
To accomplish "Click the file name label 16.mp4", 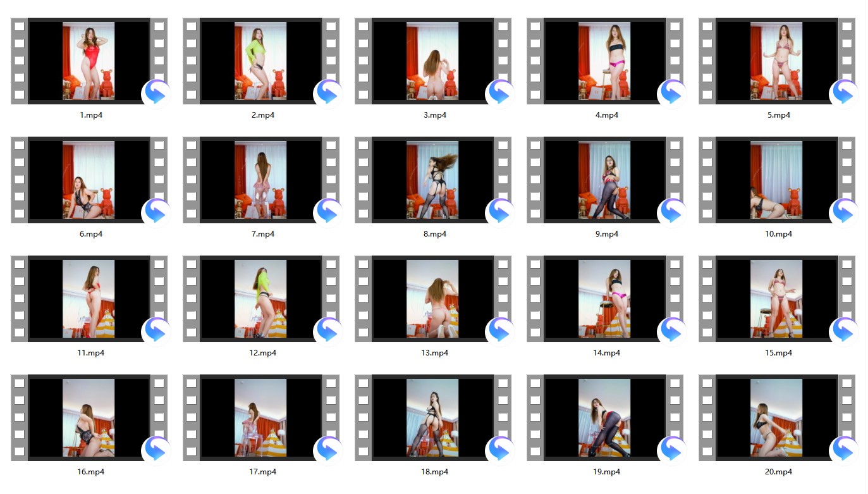I will [x=91, y=472].
